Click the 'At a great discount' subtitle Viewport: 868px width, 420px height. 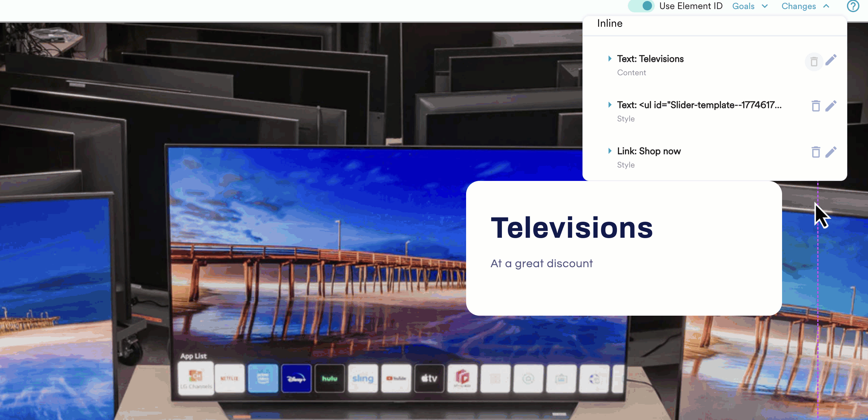(x=541, y=263)
